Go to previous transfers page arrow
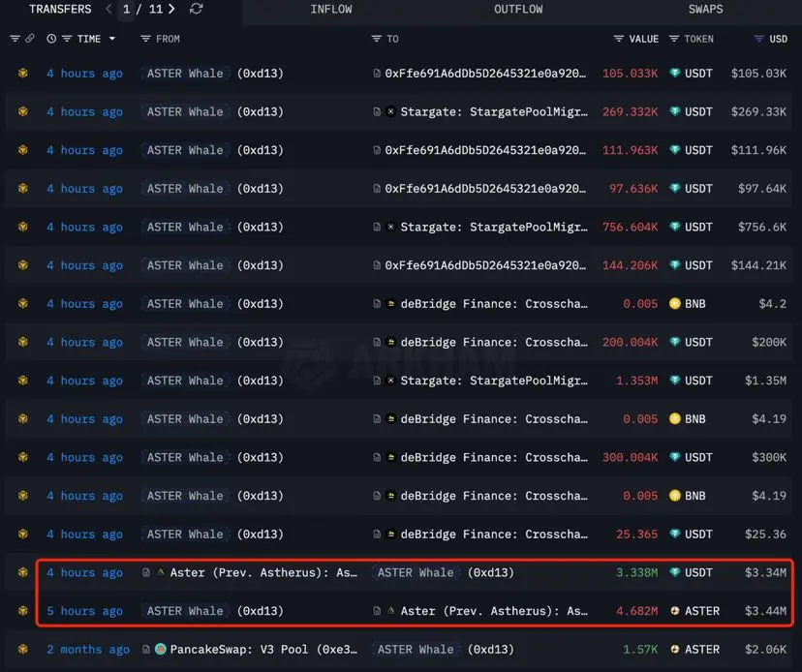802x672 pixels. point(108,10)
